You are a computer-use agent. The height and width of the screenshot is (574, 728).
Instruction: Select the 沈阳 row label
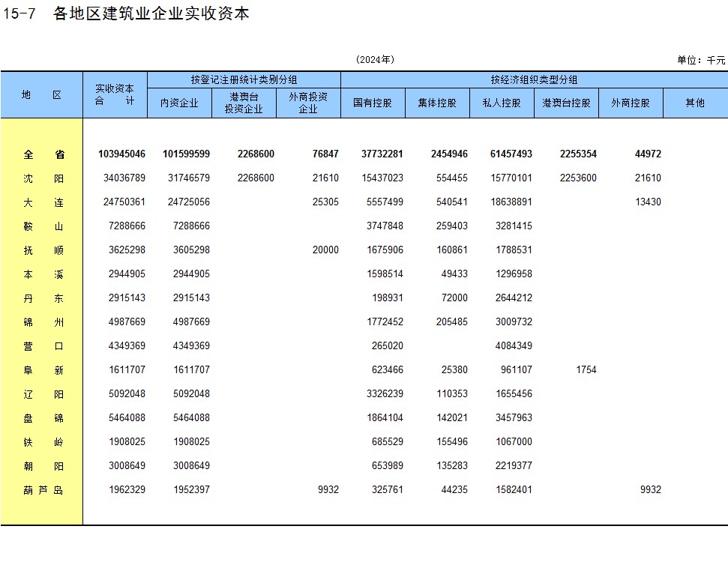point(43,178)
